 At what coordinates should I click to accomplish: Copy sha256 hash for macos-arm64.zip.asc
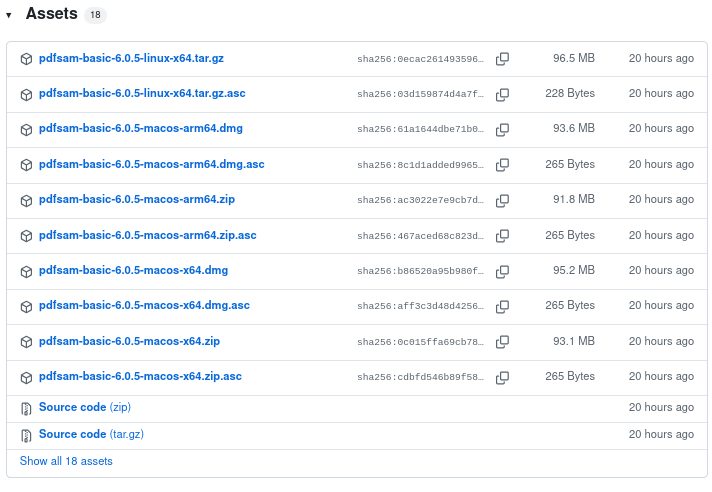point(502,236)
